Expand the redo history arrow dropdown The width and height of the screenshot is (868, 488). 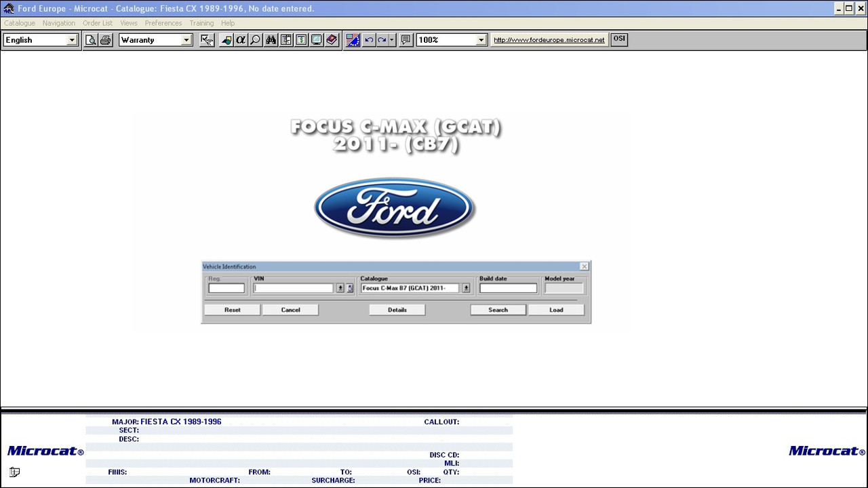pos(391,40)
